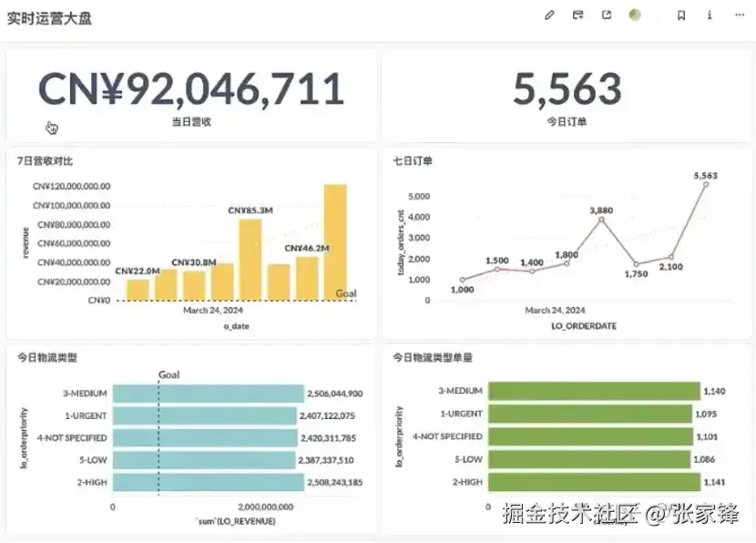The image size is (756, 543).
Task: Click the yellow bar labeled CN¥22.0M
Action: (138, 290)
